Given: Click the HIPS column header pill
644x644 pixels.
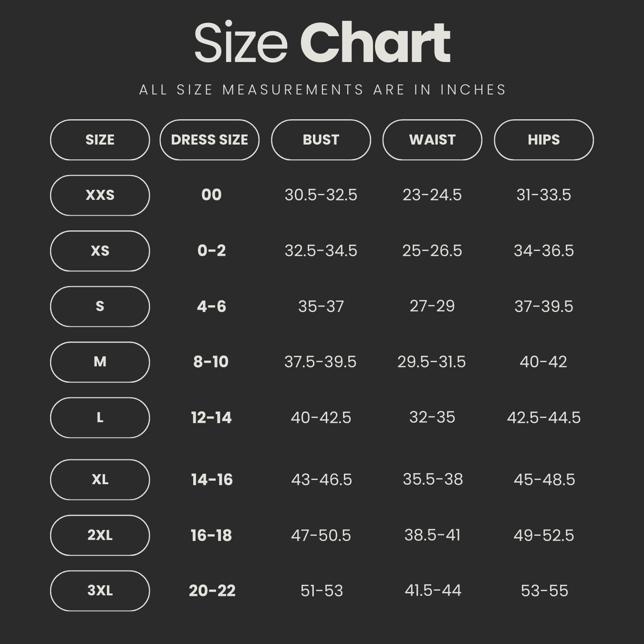Looking at the screenshot, I should click(x=544, y=140).
